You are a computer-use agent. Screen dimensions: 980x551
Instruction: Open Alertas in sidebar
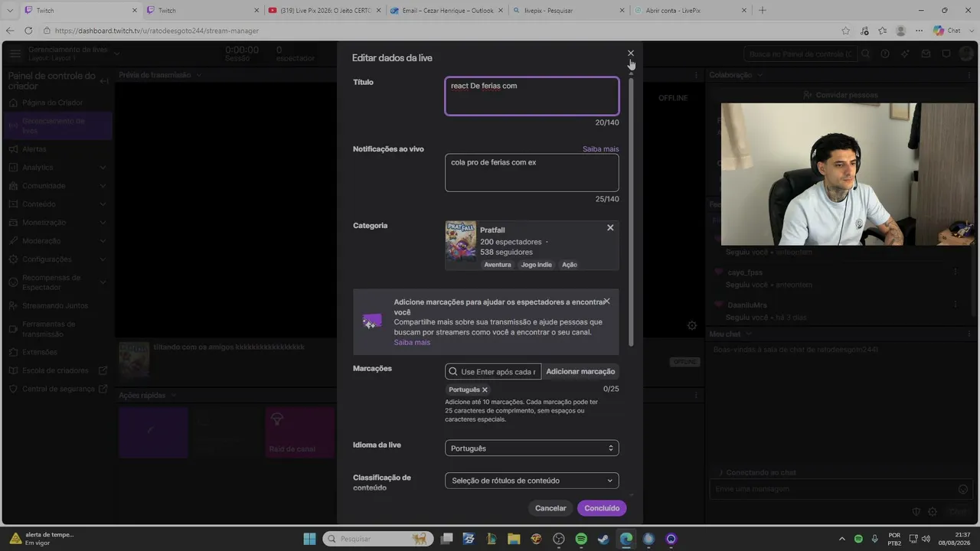tap(34, 149)
